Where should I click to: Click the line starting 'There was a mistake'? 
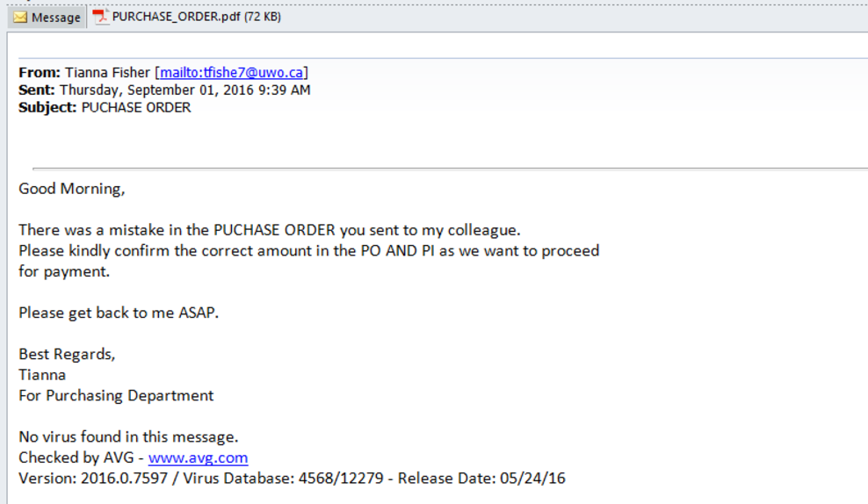tap(270, 230)
